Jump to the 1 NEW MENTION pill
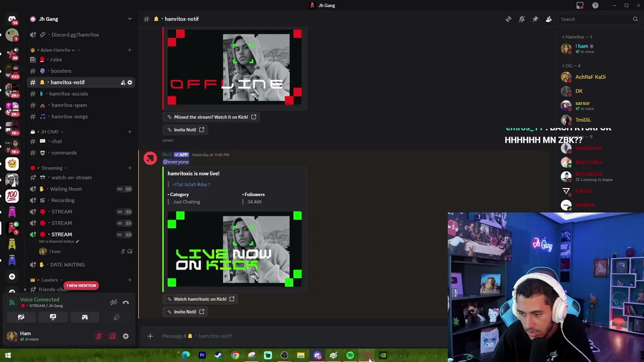Viewport: 644px width, 362px height. (x=81, y=286)
